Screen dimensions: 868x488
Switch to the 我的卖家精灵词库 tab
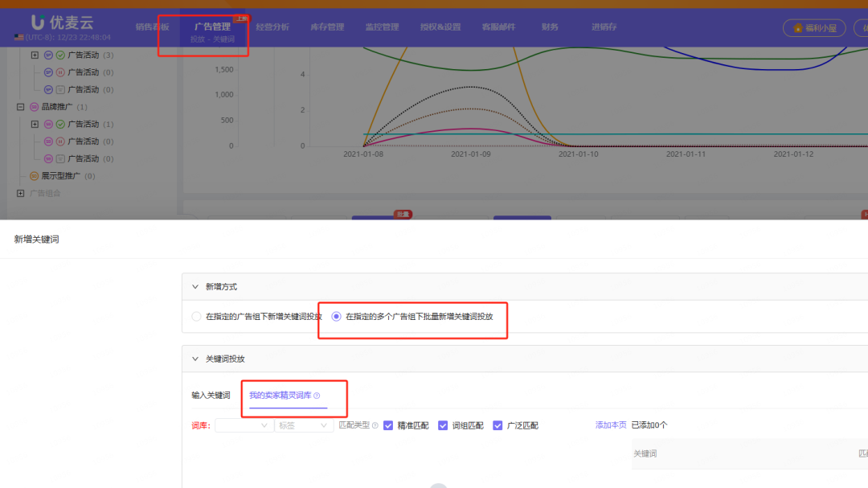[280, 395]
